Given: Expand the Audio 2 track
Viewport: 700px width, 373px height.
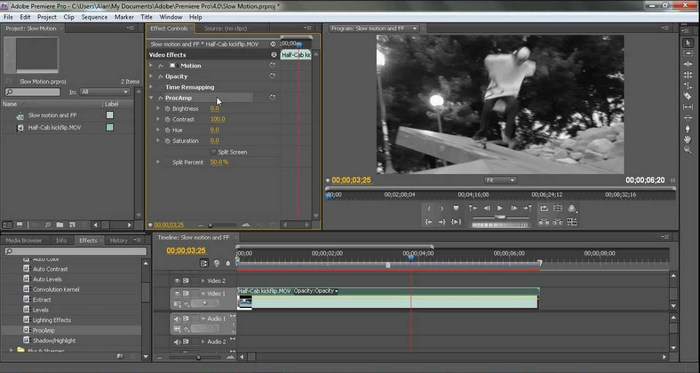Looking at the screenshot, I should (x=203, y=342).
